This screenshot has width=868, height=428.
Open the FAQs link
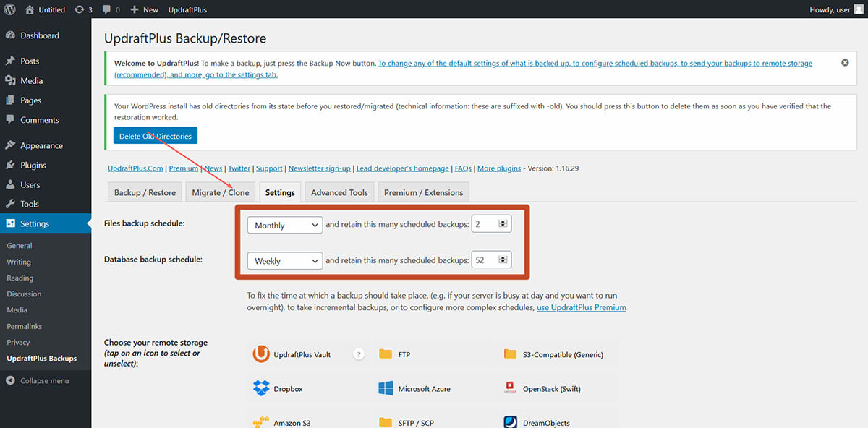[463, 168]
